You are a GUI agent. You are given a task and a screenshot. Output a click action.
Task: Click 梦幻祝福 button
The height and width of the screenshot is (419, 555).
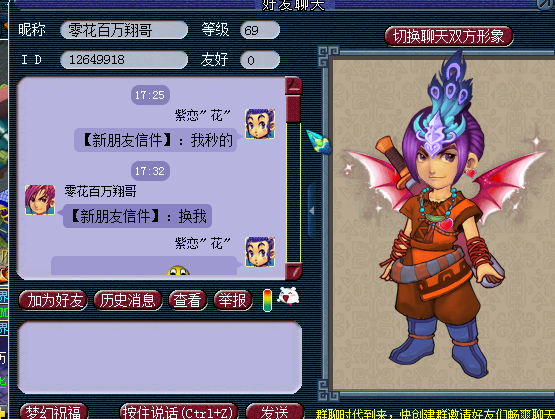click(53, 412)
